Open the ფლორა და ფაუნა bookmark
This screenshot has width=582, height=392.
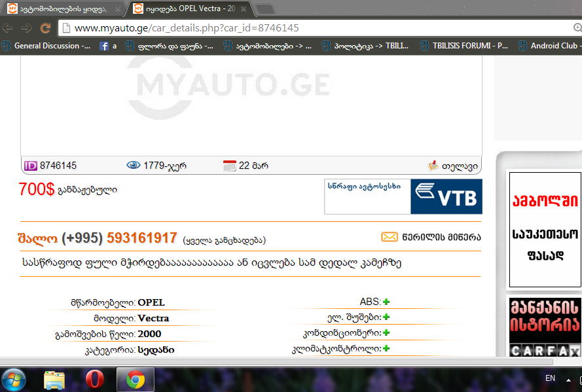(x=170, y=46)
